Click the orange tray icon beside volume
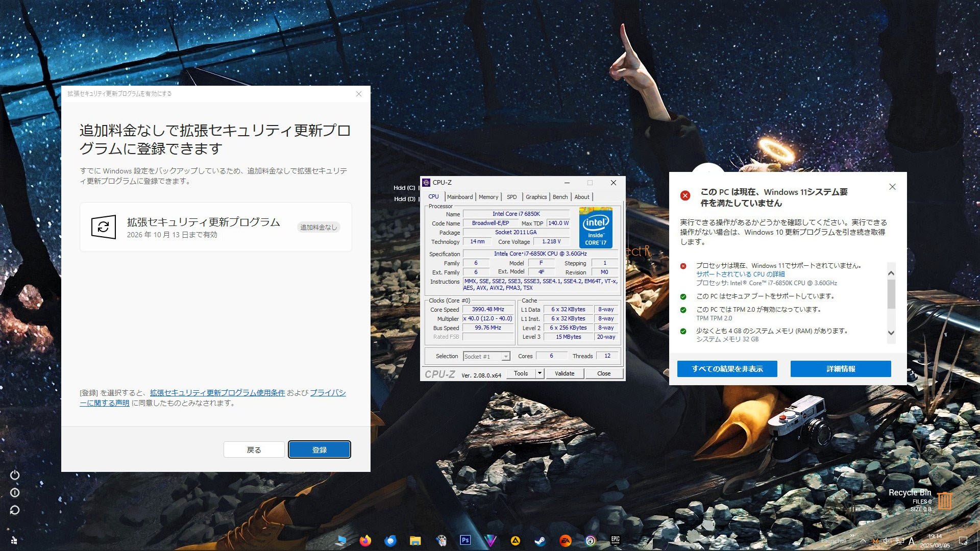Viewport: 980px width, 551px height. (x=875, y=541)
